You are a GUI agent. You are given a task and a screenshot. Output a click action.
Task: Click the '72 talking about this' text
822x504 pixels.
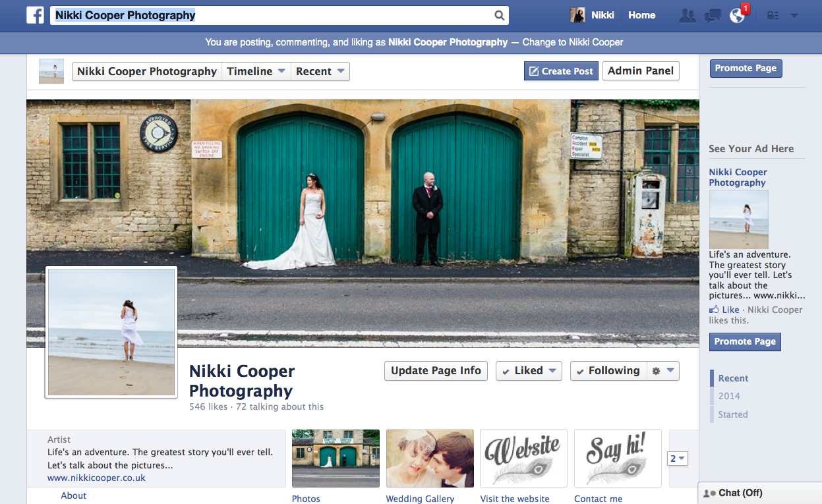(x=279, y=406)
